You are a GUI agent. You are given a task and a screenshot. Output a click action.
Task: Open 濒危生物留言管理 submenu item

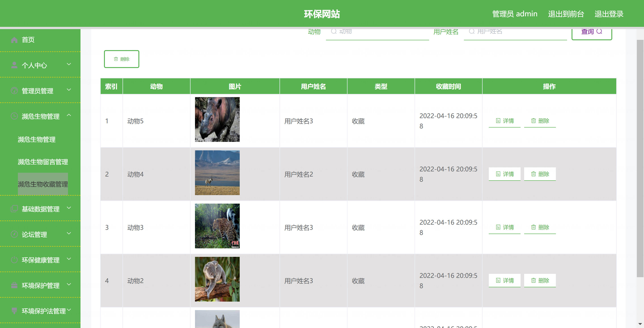click(43, 162)
